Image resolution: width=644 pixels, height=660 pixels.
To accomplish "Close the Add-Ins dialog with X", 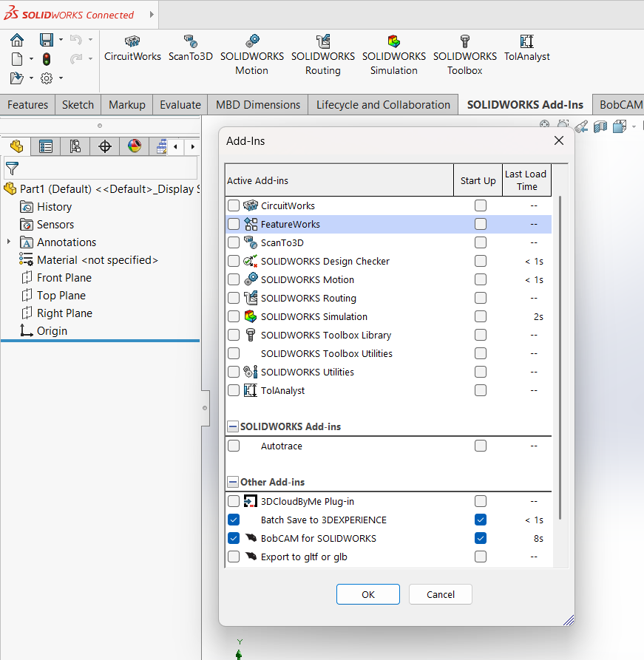I will [559, 140].
